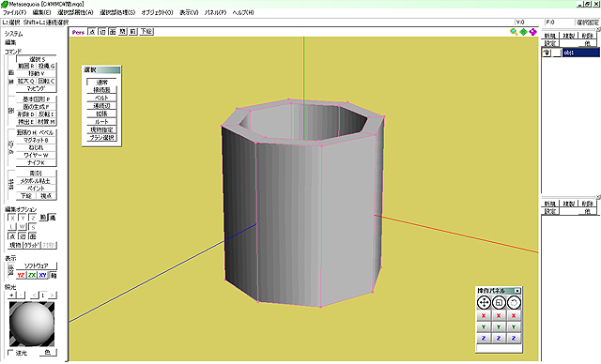Toggle the Z axis edit option
The width and height of the screenshot is (601, 364).
click(33, 218)
